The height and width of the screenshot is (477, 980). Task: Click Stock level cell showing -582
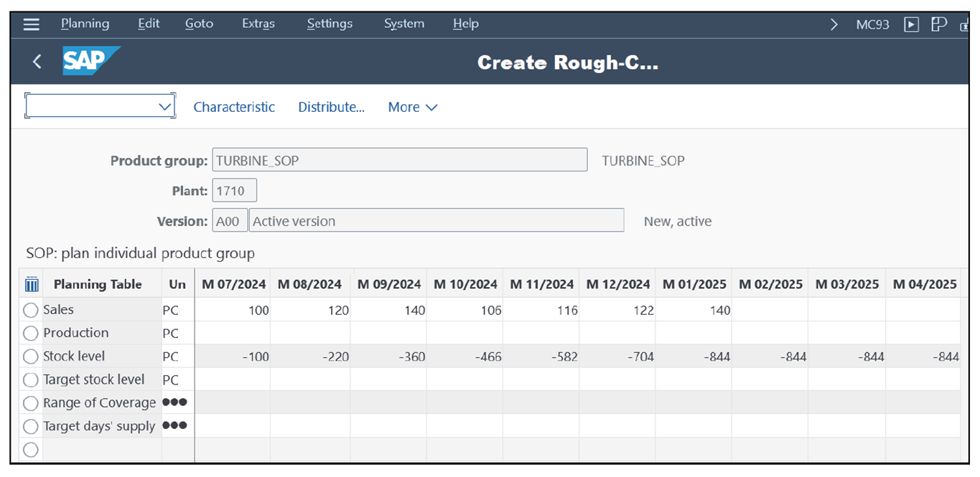[x=541, y=356]
